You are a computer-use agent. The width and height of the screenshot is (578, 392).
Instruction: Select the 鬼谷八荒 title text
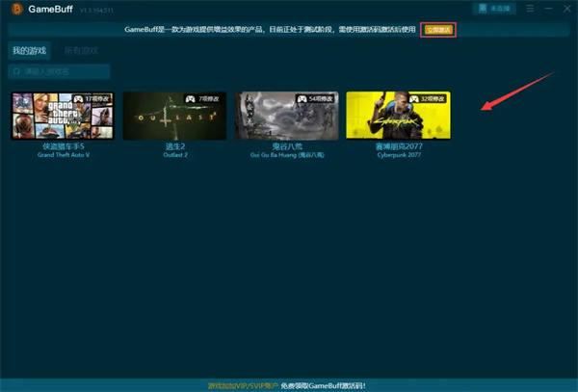point(287,146)
